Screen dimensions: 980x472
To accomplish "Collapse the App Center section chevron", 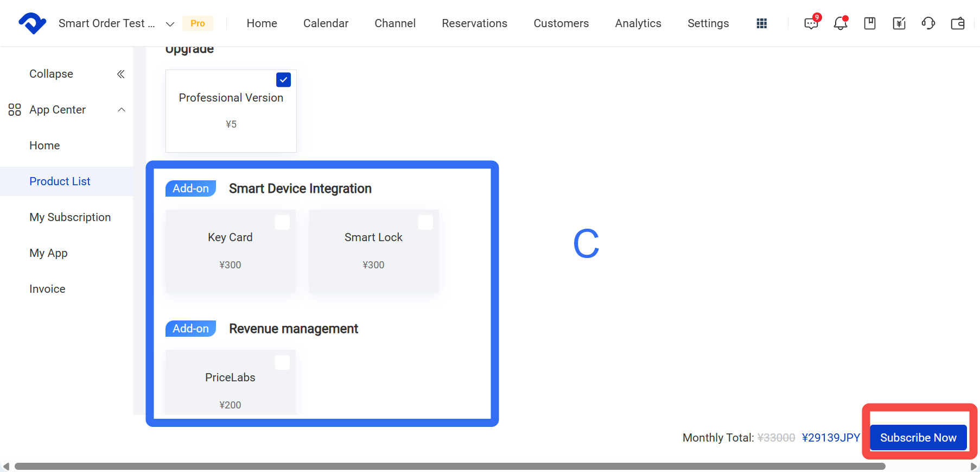I will click(122, 110).
